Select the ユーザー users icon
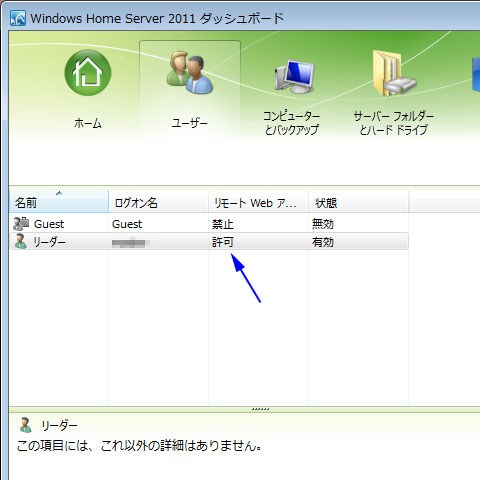This screenshot has height=480, width=480. 190,72
